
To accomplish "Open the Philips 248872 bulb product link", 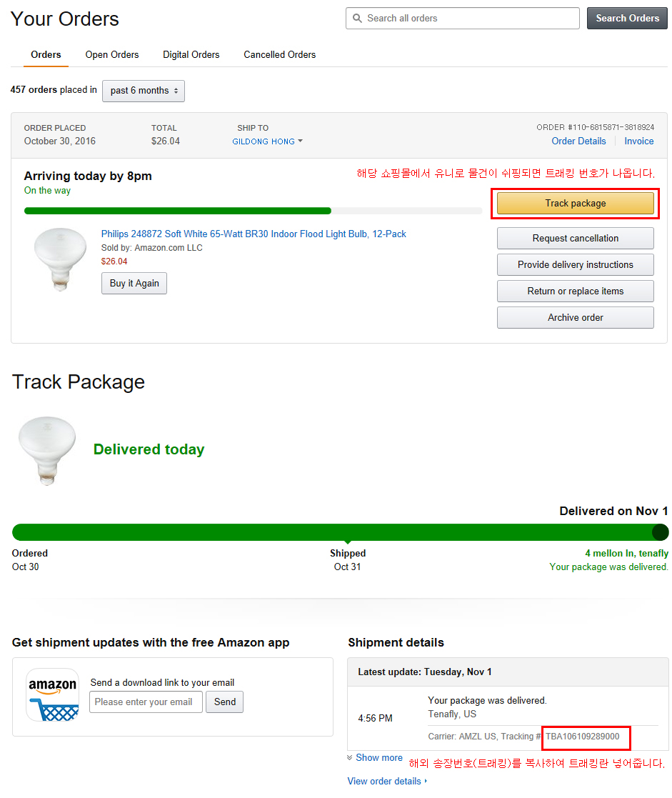I will tap(254, 234).
